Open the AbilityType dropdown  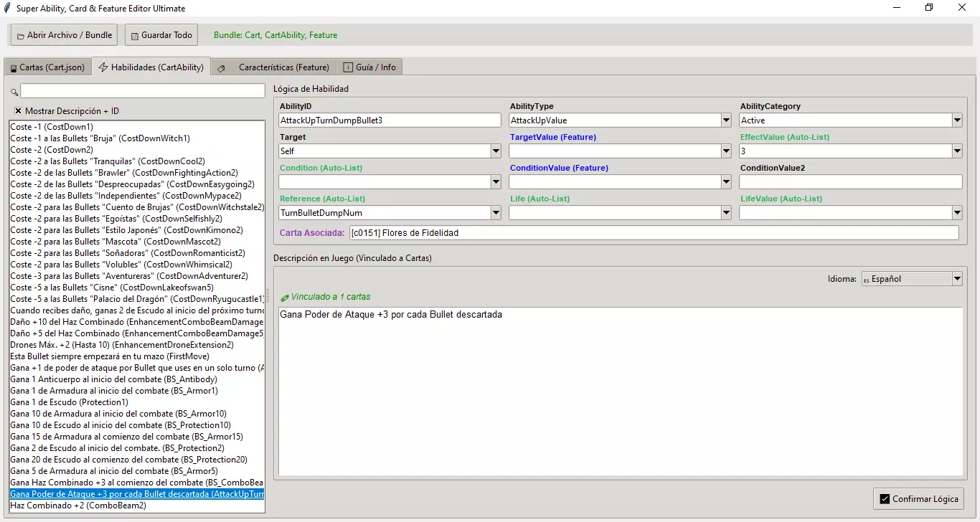pyautogui.click(x=726, y=120)
